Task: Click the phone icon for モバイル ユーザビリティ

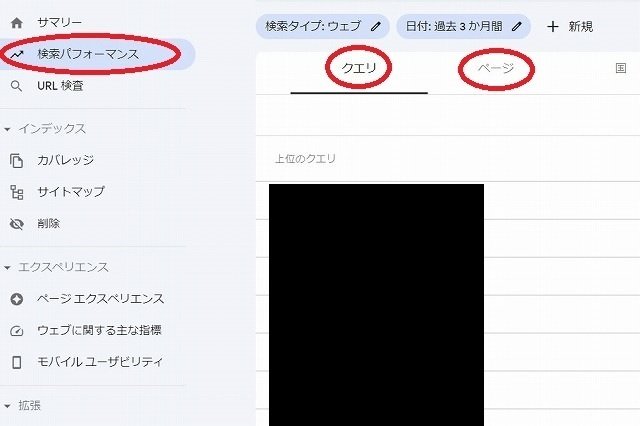Action: pos(17,362)
